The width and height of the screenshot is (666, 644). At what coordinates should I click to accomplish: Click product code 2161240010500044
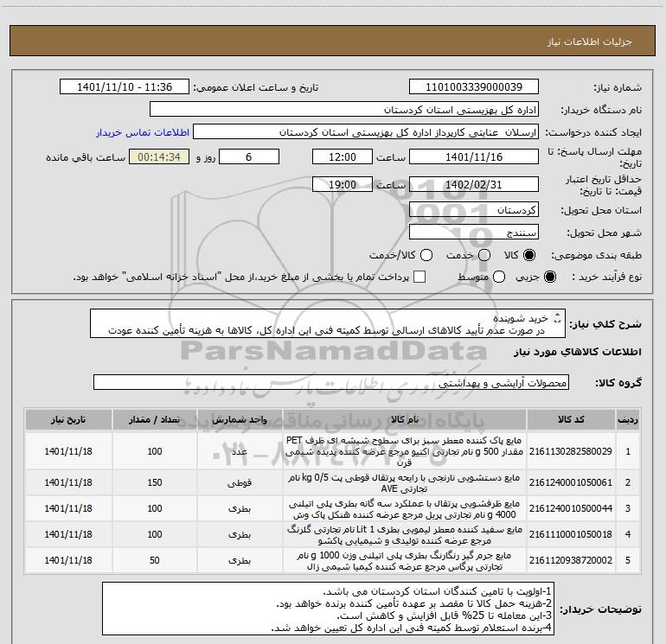571,508
